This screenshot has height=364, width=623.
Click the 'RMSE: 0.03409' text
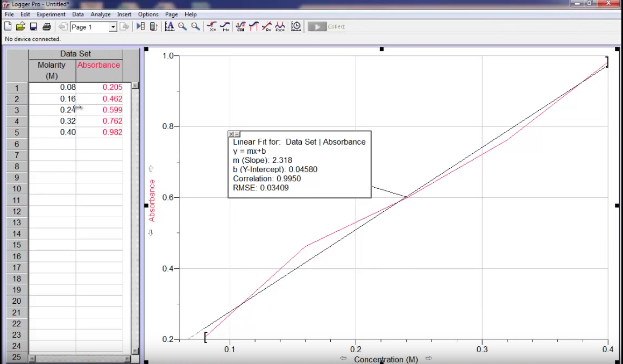(260, 188)
